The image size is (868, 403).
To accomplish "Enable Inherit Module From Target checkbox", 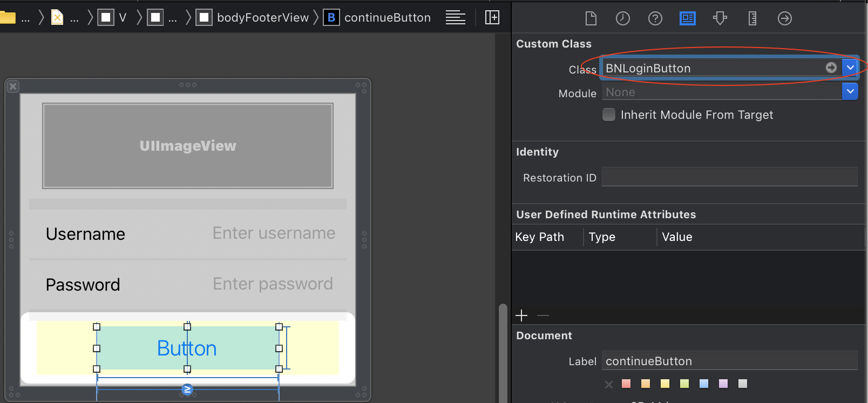I will tap(609, 115).
